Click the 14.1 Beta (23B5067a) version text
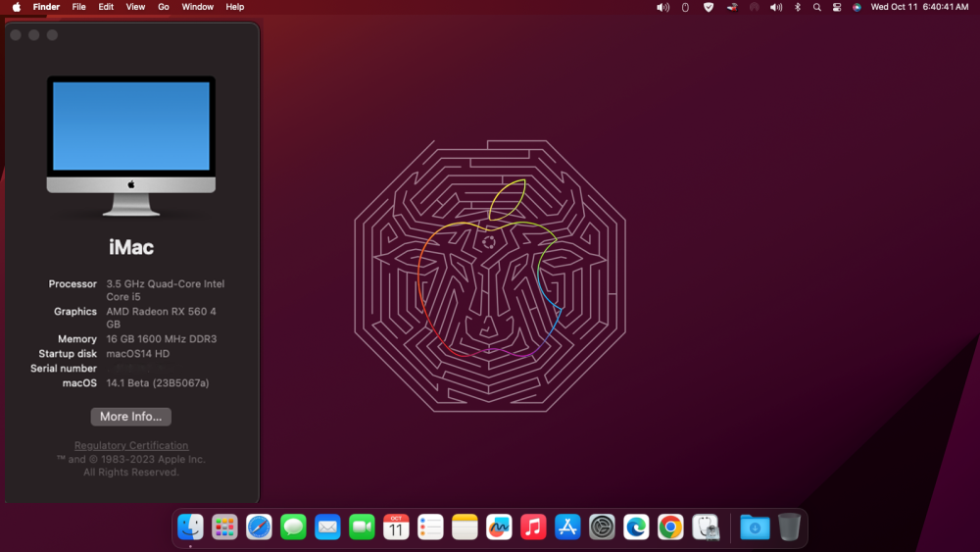This screenshot has width=980, height=552. point(158,382)
